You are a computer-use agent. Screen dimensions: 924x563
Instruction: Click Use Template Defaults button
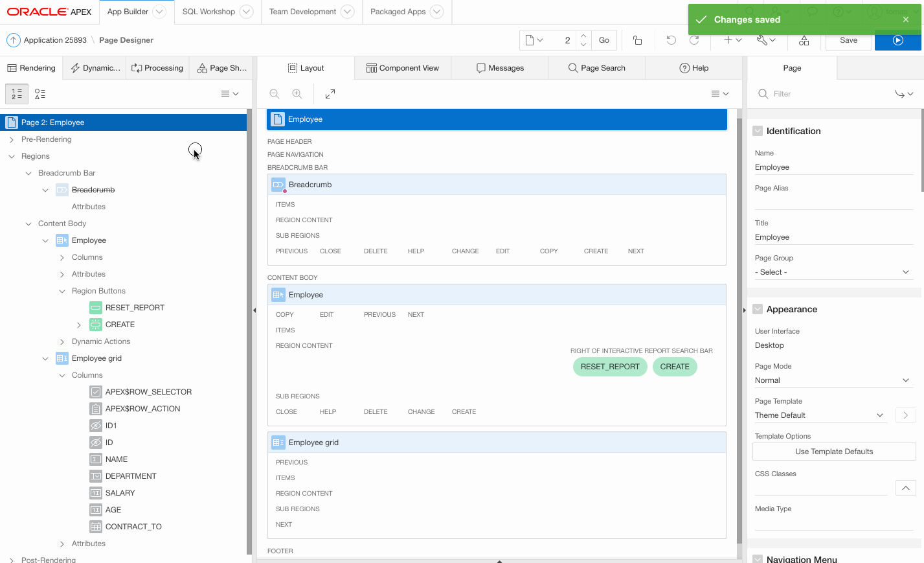point(833,452)
